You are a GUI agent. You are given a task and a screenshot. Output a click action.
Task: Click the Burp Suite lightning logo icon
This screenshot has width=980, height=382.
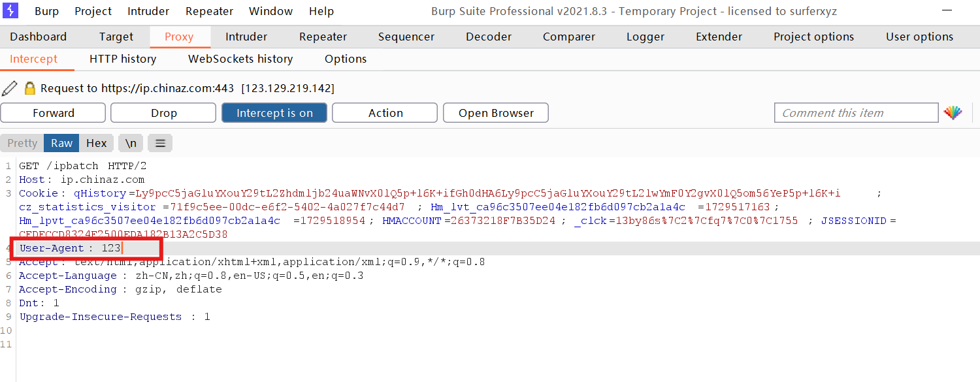point(11,10)
